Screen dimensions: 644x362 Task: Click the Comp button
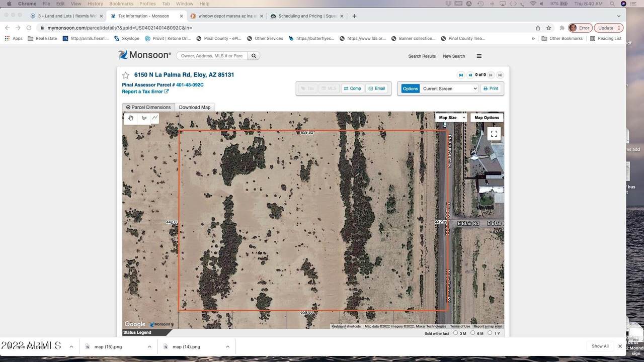[x=352, y=88]
